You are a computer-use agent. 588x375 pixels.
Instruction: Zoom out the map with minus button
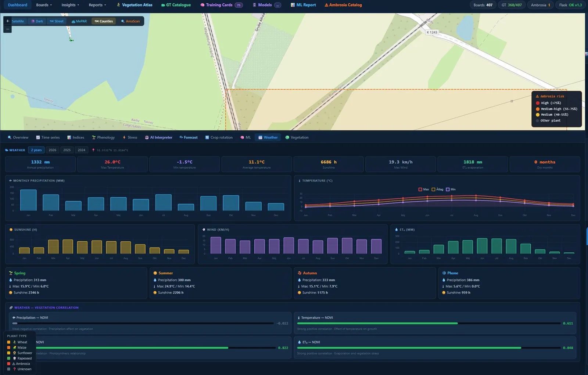pos(7,29)
